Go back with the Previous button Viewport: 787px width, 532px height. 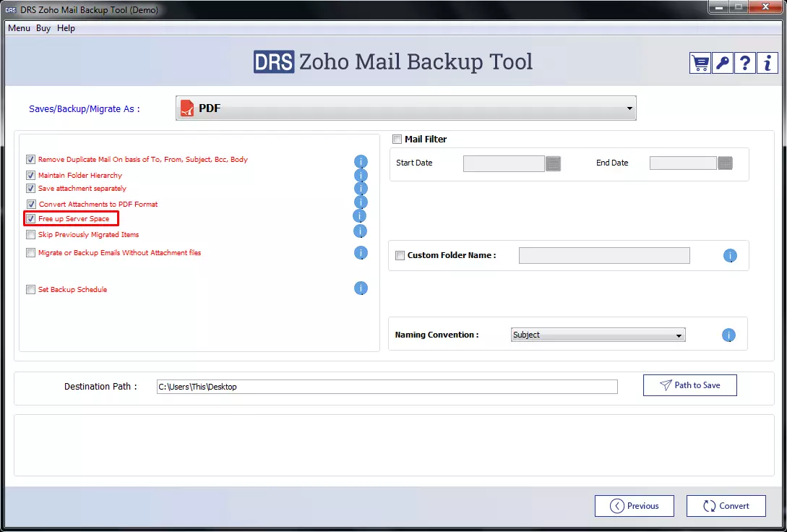tap(634, 506)
